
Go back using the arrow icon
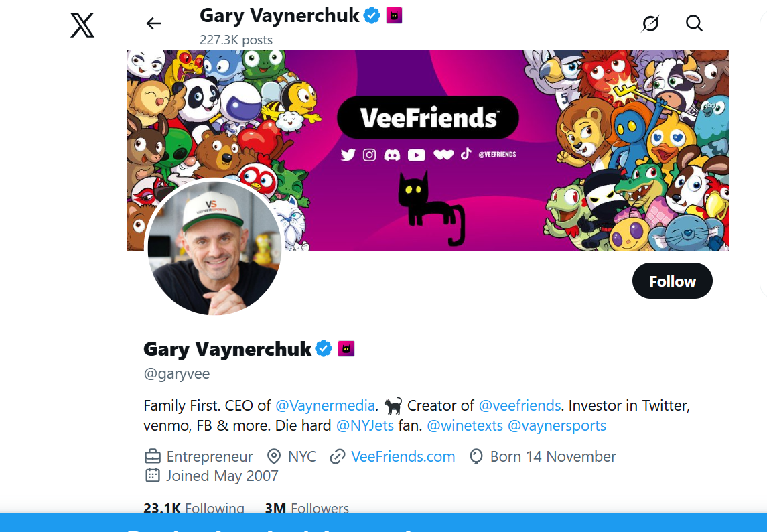(x=153, y=23)
